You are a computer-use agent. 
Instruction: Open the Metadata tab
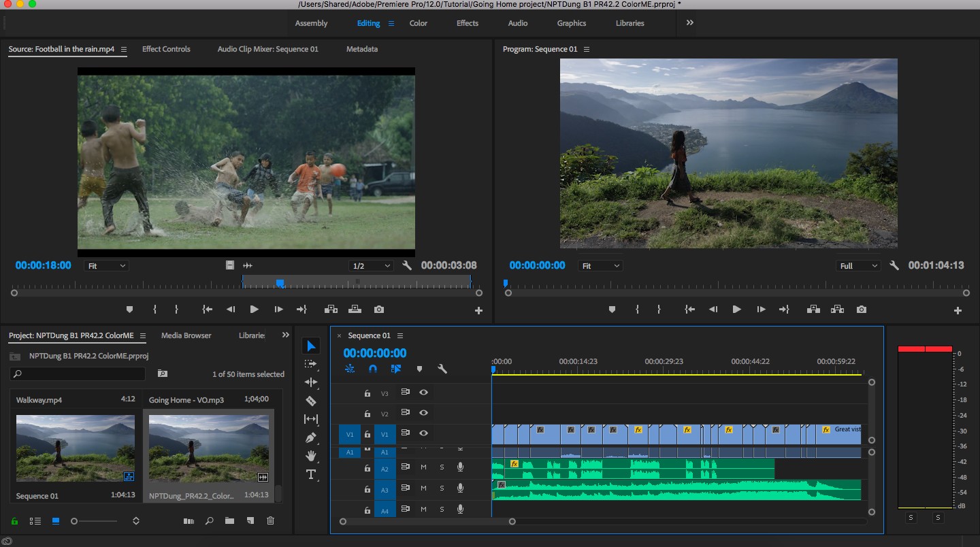click(362, 49)
